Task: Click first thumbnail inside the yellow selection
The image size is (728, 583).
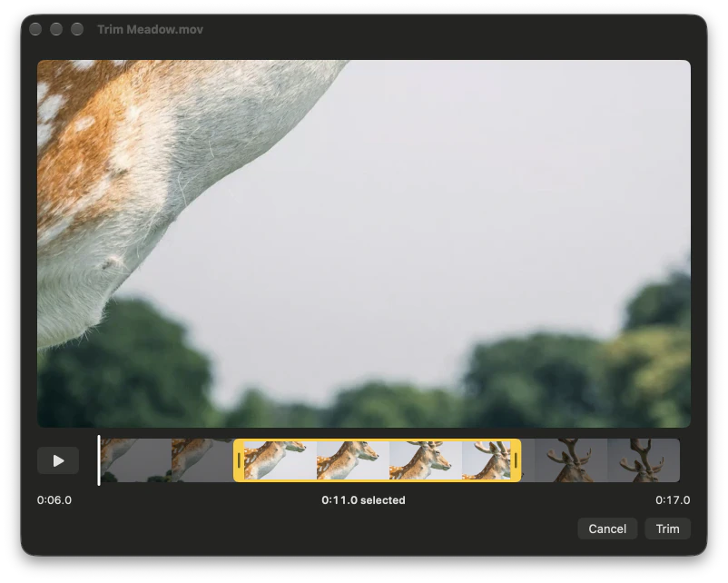Action: point(280,460)
